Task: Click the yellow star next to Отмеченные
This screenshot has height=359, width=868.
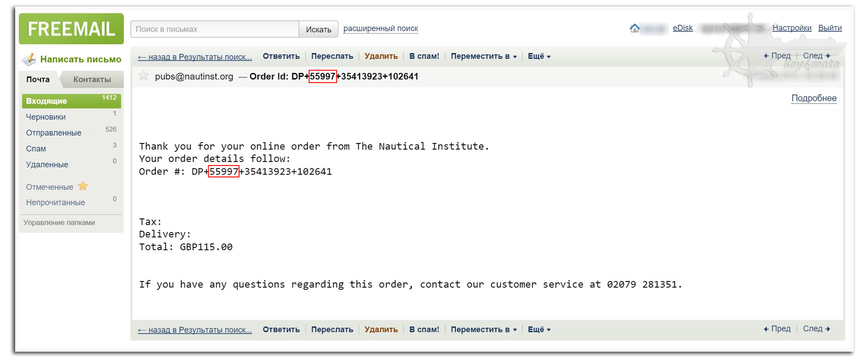Action: tap(83, 186)
